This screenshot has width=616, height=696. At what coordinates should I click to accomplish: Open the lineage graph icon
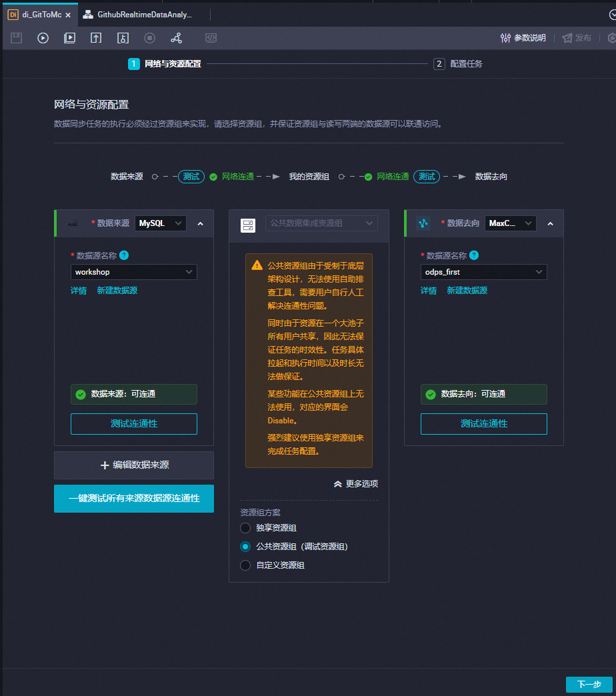coord(176,38)
